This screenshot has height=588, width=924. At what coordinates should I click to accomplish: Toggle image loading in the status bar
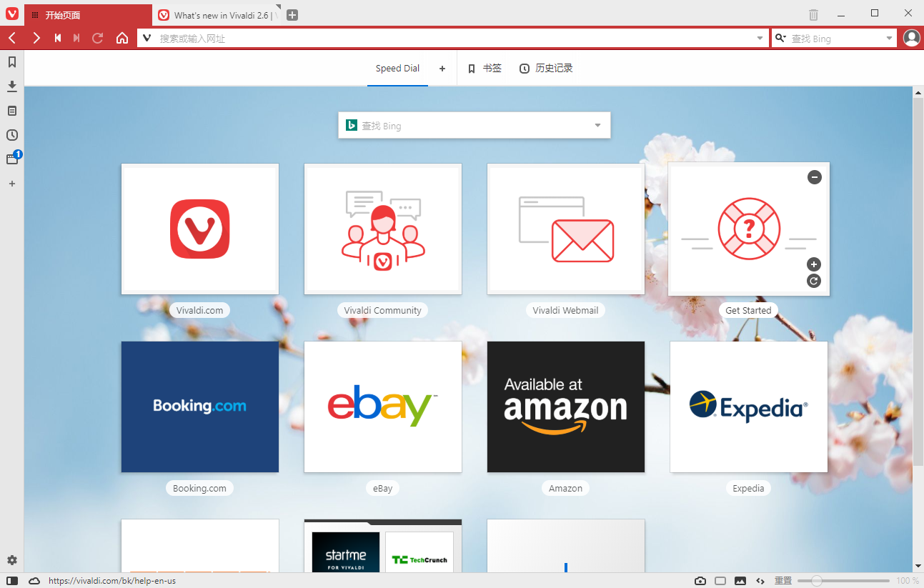[x=740, y=580]
